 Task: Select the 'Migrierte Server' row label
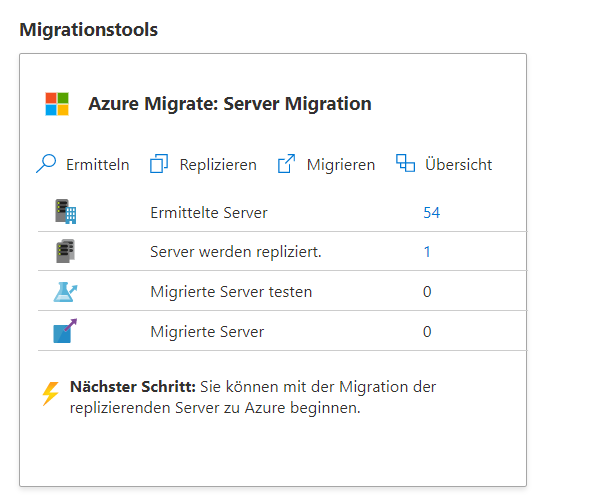tap(207, 332)
